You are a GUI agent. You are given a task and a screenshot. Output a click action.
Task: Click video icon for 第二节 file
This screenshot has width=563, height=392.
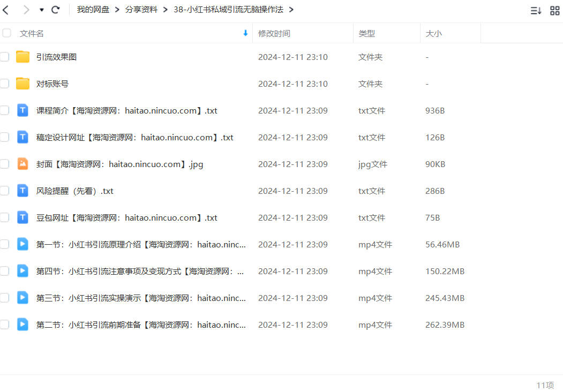[22, 325]
